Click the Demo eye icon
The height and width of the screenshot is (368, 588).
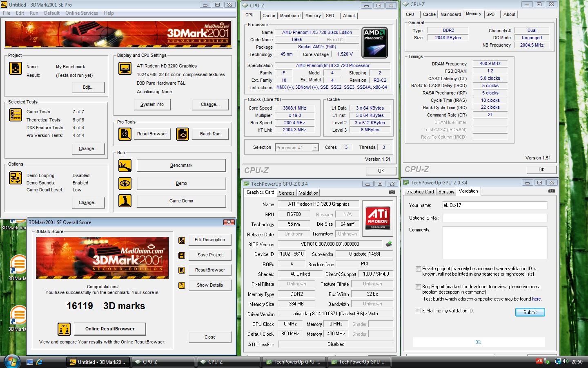125,183
